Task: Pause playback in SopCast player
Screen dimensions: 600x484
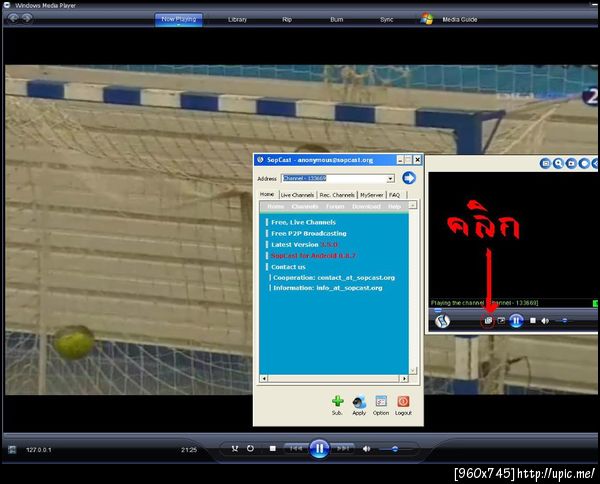Action: point(516,321)
